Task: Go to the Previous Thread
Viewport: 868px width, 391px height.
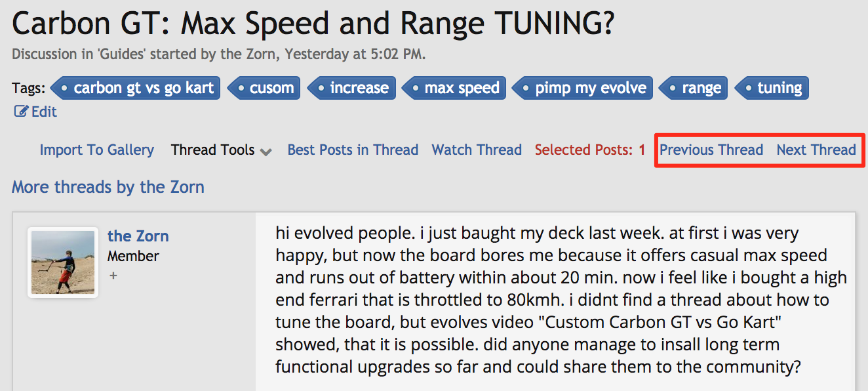Action: (x=711, y=150)
